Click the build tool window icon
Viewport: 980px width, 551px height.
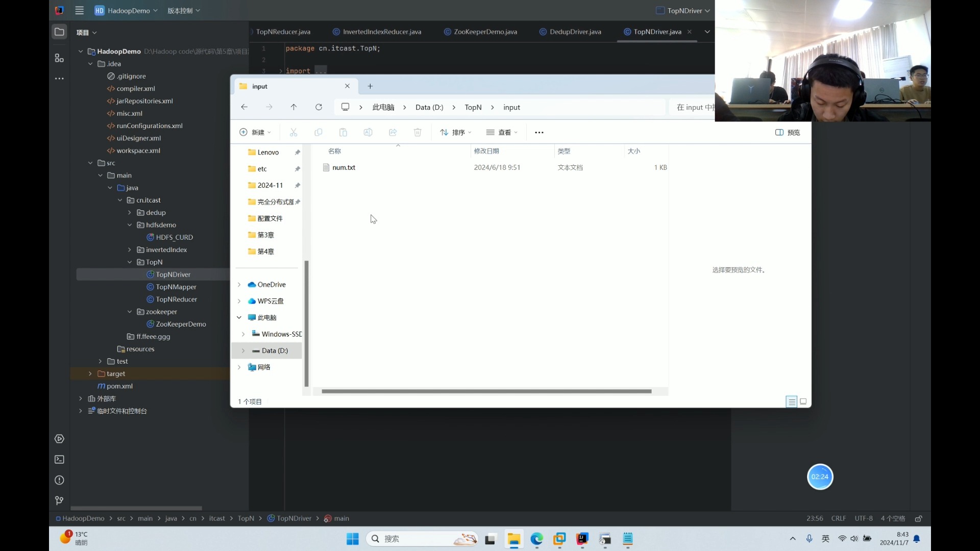click(x=59, y=440)
